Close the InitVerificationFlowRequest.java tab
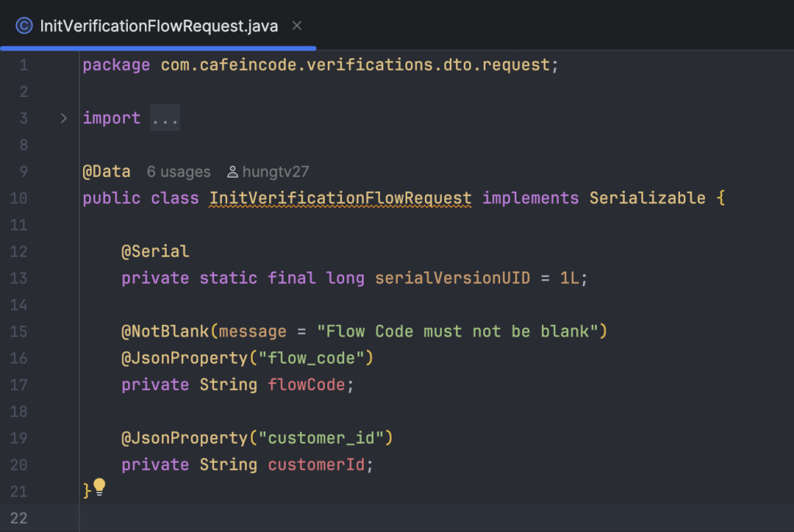794x532 pixels. 297,26
